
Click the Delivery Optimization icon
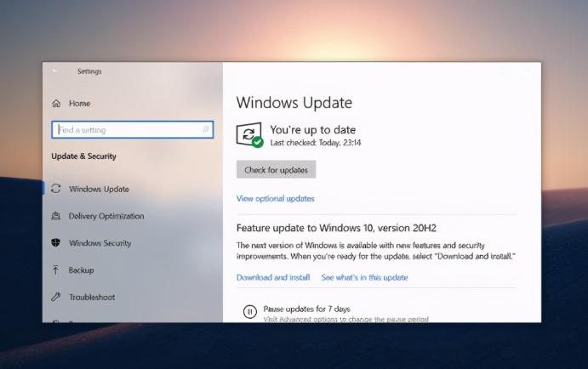[56, 216]
